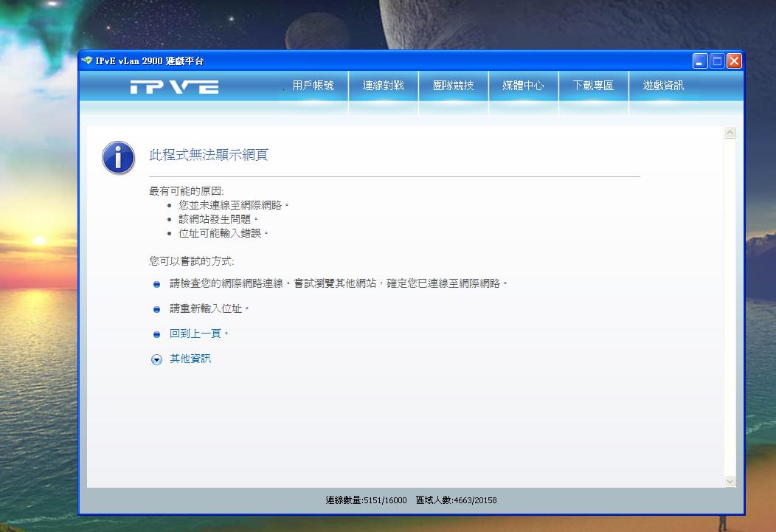
Task: Go to the 媒體中心 tab
Action: pos(523,86)
